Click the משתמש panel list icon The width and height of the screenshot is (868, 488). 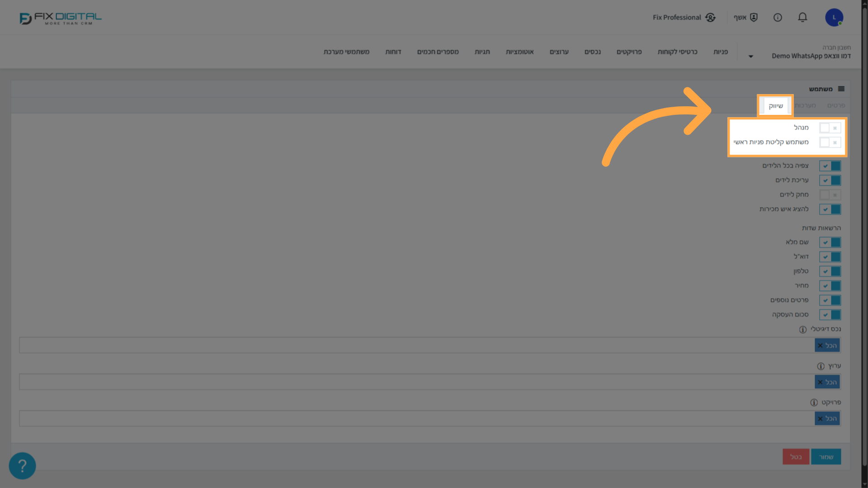tap(841, 89)
